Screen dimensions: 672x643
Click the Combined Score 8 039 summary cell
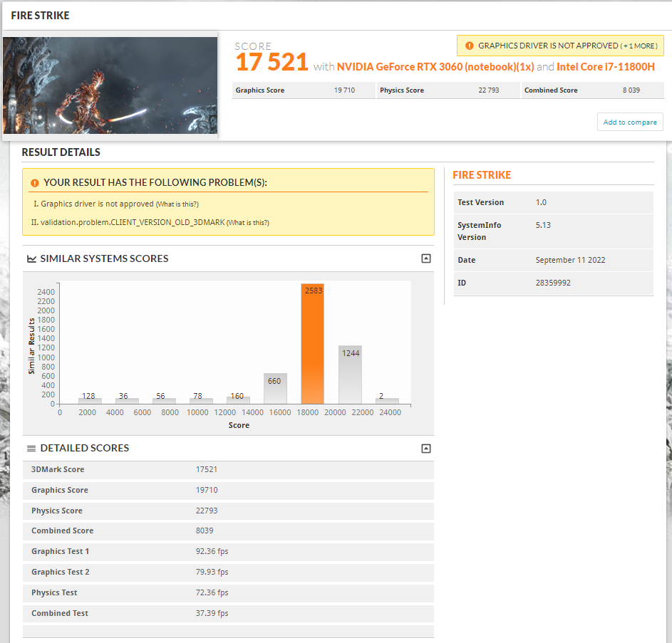pyautogui.click(x=593, y=90)
